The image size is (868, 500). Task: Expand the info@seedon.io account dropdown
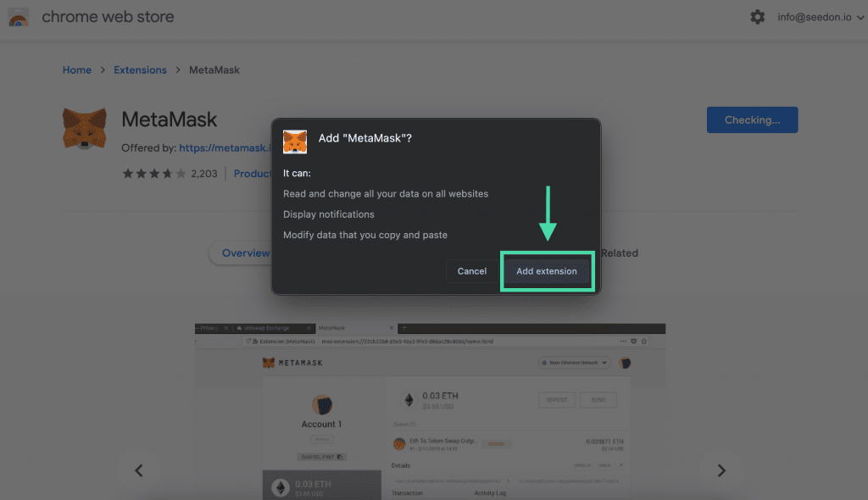pos(821,17)
